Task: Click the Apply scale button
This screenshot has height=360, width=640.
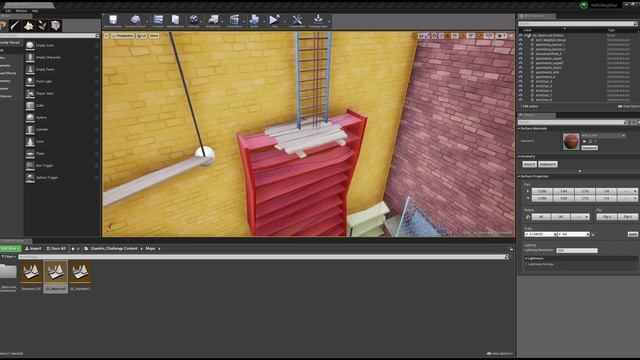Action: point(632,234)
